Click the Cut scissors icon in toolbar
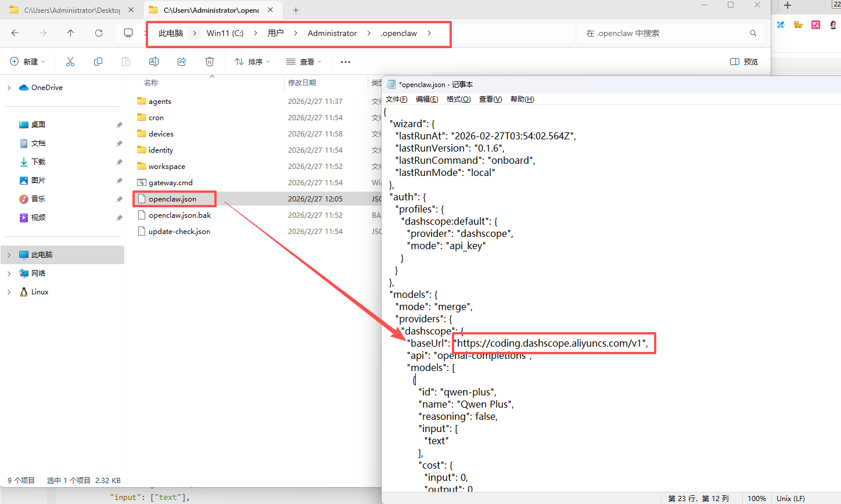841x504 pixels. (70, 62)
